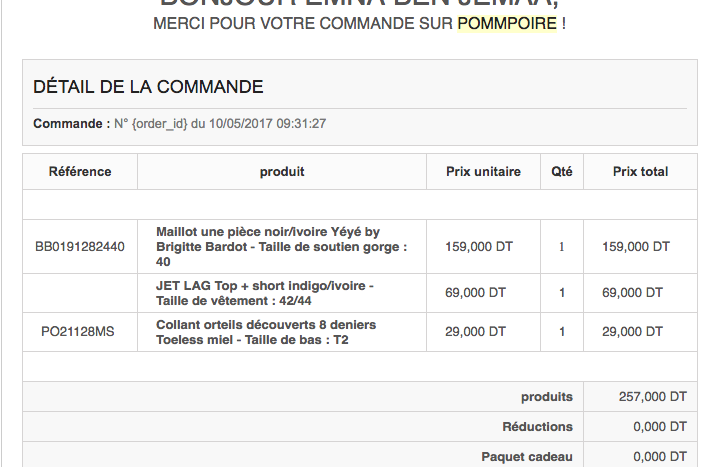Screen dimensions: 706x470
Task: Click the 69,000 DT total price
Action: pos(632,293)
